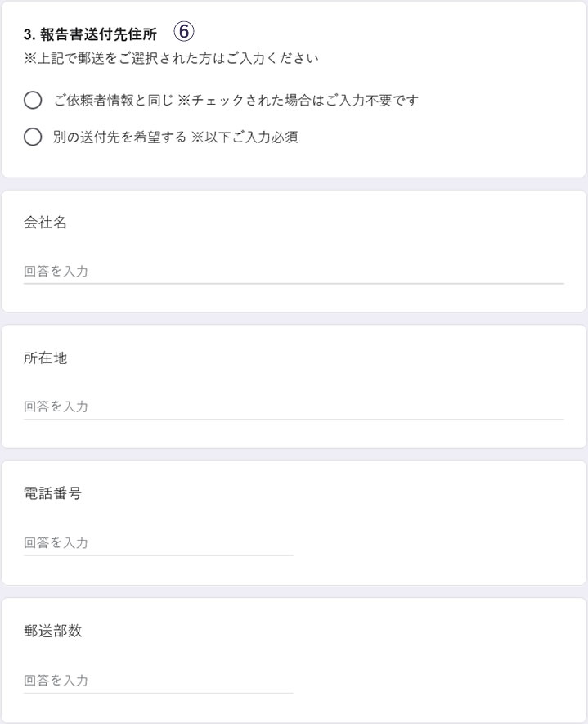Click the ※チェックされた場合はご入力不要です note text
The width and height of the screenshot is (588, 724).
tap(298, 101)
